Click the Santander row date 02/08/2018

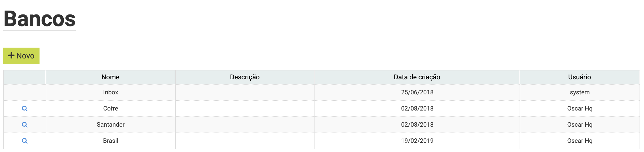click(x=417, y=125)
